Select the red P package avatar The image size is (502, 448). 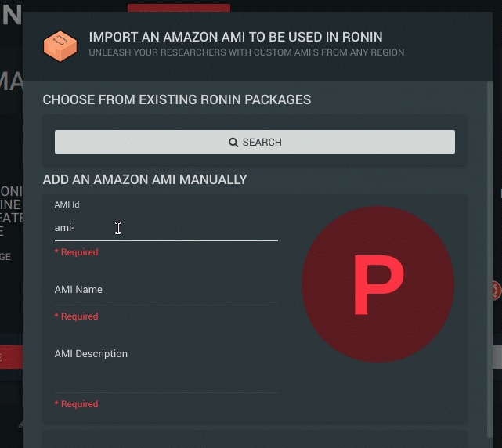[x=377, y=284]
